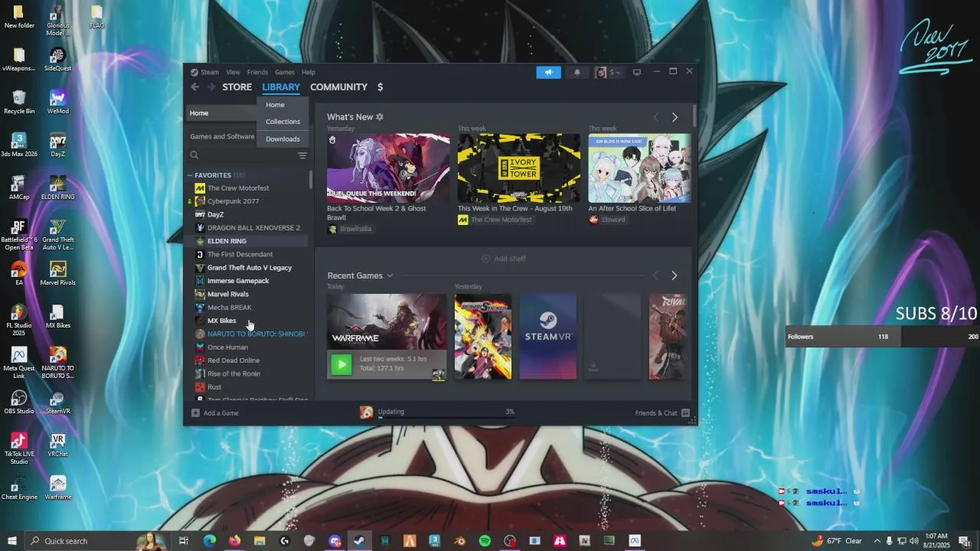Image resolution: width=980 pixels, height=551 pixels.
Task: Open the account profile dropdown
Action: 609,72
